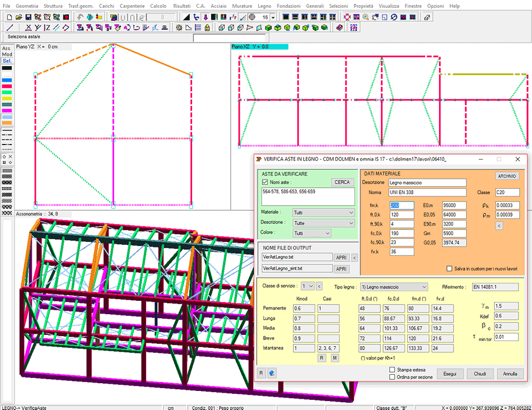Open the Carpenterie menu
Screen dimensions: 532x410
131,6
